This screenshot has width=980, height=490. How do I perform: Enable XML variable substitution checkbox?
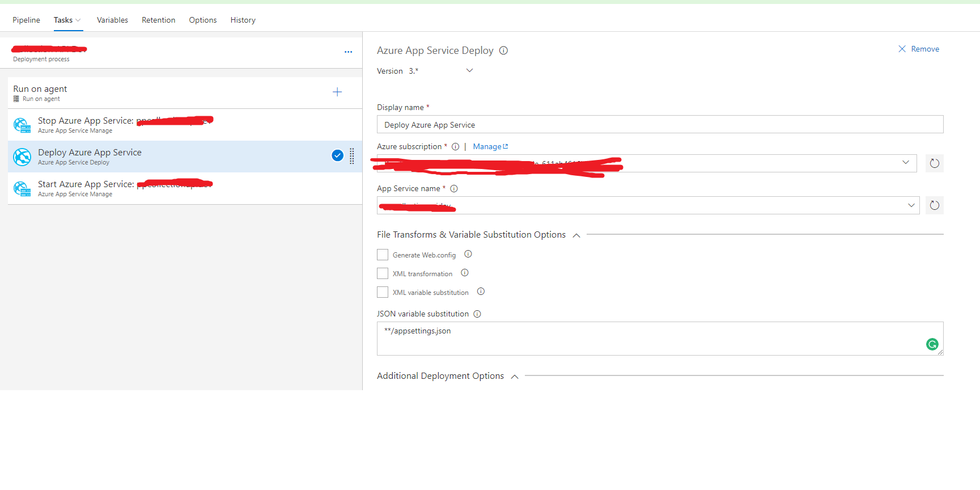[x=383, y=292]
